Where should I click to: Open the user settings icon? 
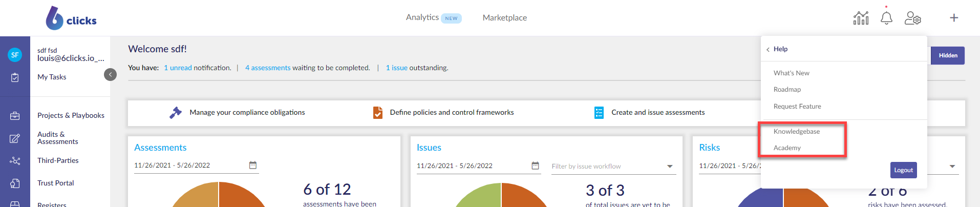912,18
